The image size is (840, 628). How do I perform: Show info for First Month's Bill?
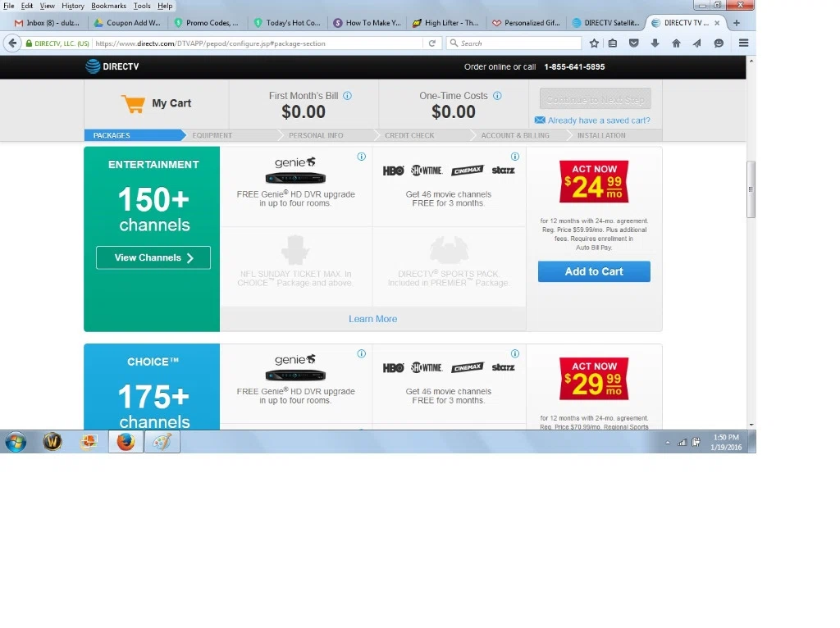347,96
